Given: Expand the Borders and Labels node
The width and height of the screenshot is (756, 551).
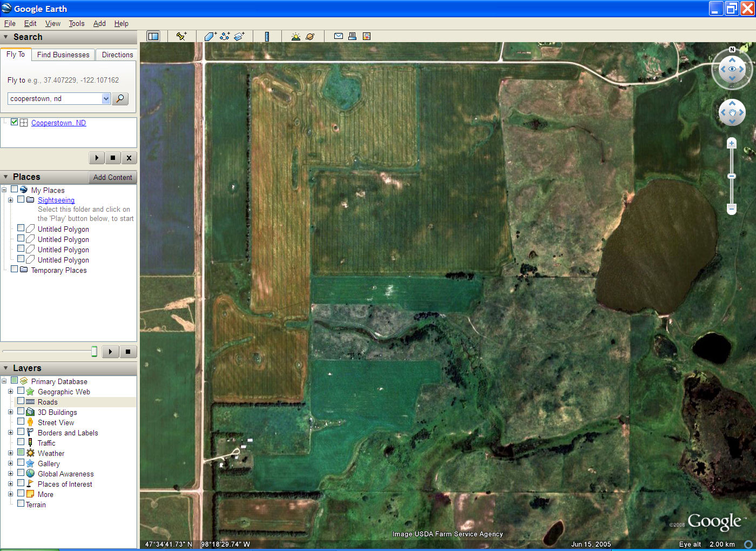Looking at the screenshot, I should click(10, 433).
